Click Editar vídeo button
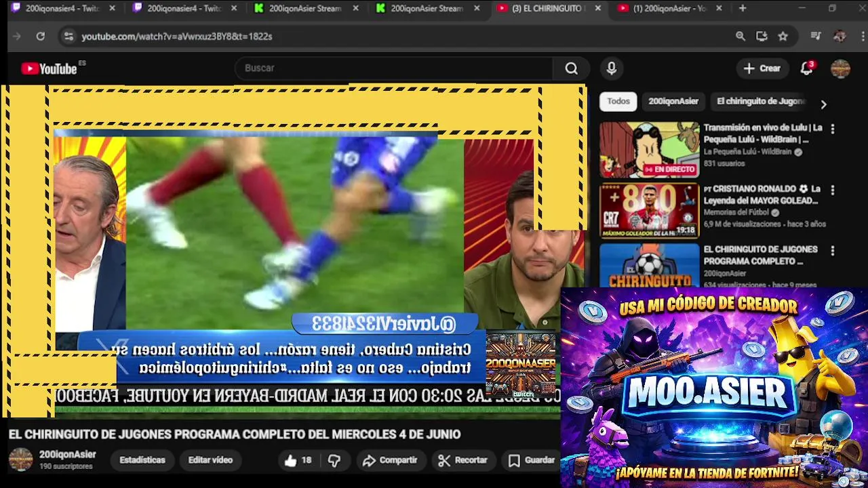 point(210,460)
